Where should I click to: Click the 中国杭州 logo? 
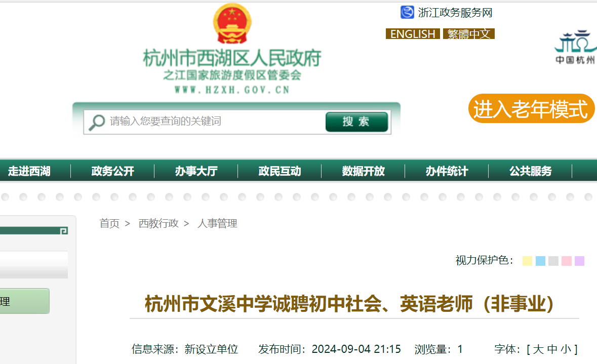click(x=576, y=48)
